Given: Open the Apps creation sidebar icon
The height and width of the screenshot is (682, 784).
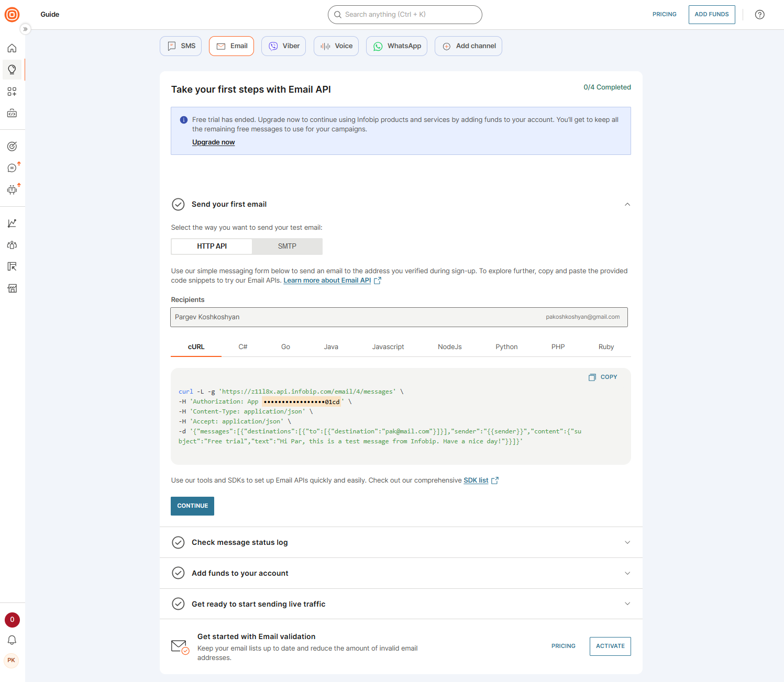Looking at the screenshot, I should tap(12, 91).
